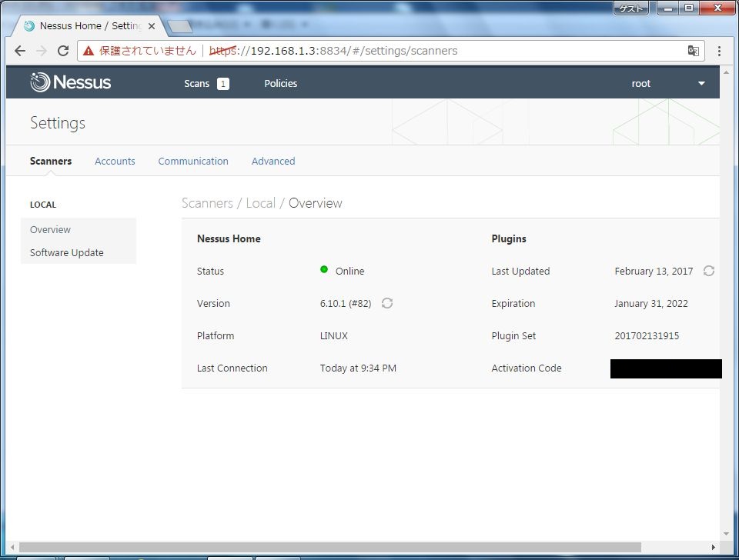Click the Nessus Home / Settings browser tab
This screenshot has width=739, height=560.
pyautogui.click(x=89, y=26)
